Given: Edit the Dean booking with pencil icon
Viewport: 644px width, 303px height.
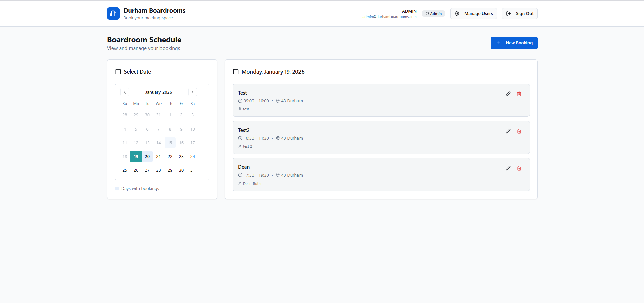Looking at the screenshot, I should pos(508,168).
